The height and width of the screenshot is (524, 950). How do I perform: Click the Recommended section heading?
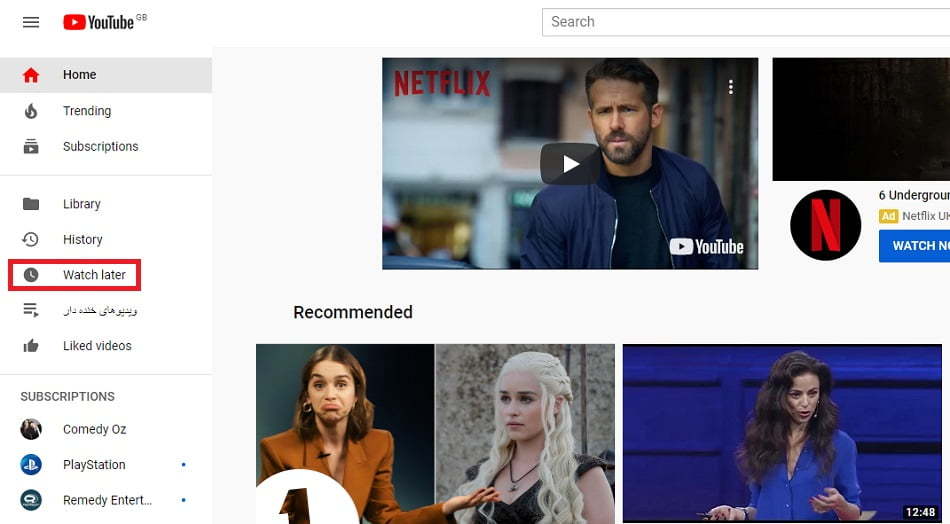tap(353, 312)
